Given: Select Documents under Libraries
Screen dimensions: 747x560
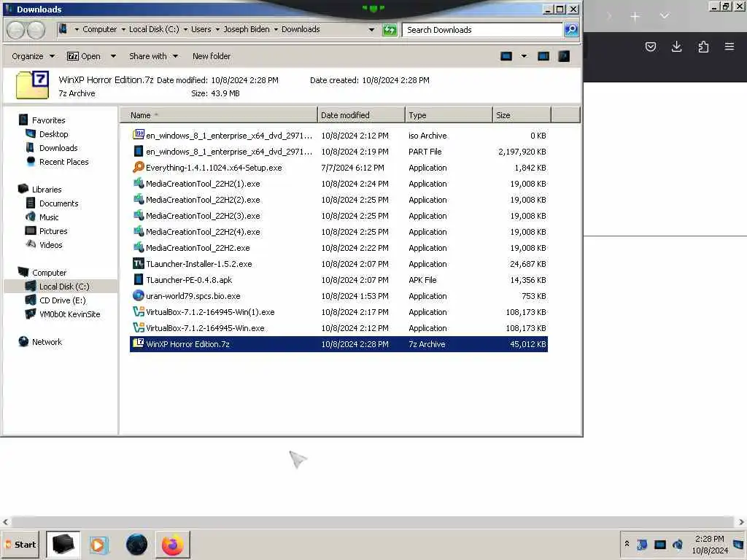Looking at the screenshot, I should pyautogui.click(x=58, y=203).
